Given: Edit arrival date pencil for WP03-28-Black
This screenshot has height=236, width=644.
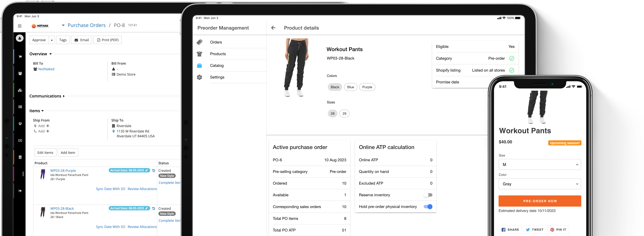Looking at the screenshot, I should (x=147, y=208).
